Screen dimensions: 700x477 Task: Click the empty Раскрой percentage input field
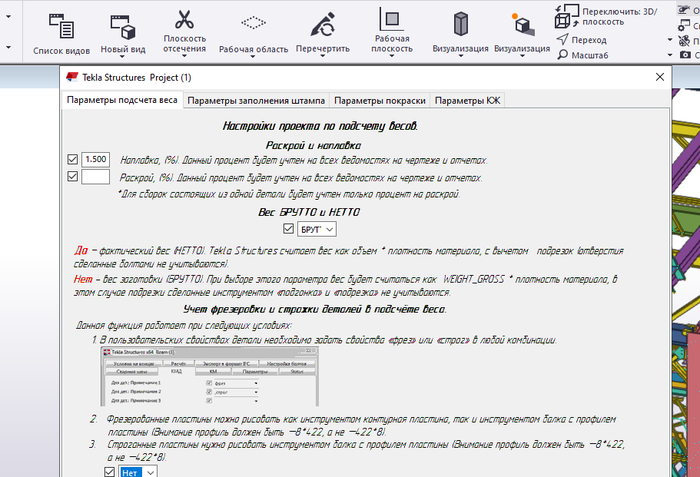point(96,176)
